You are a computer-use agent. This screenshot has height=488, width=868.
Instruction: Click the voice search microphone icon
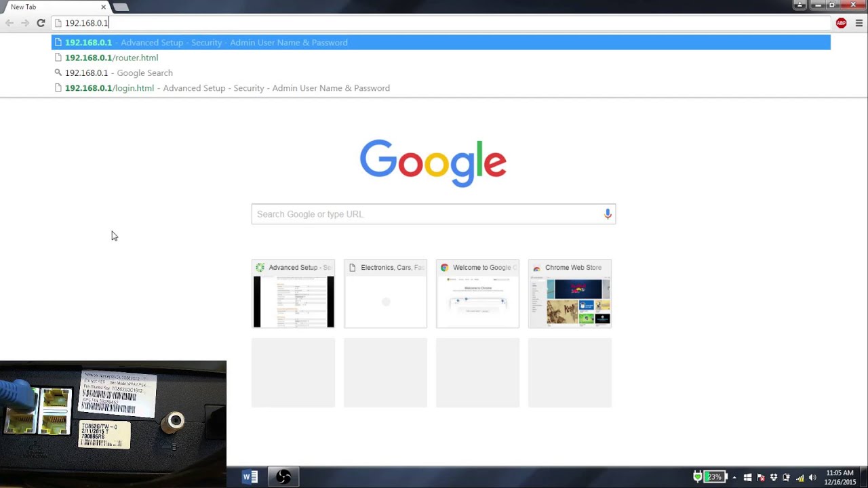click(608, 214)
